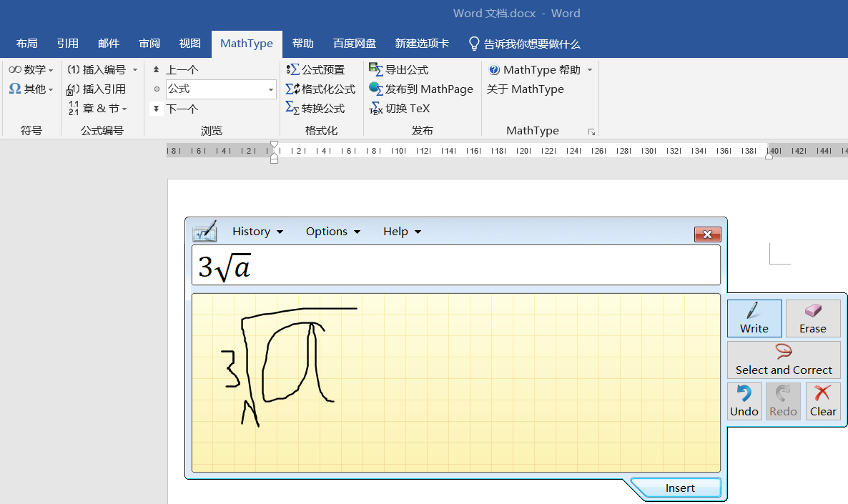This screenshot has width=848, height=504.
Task: Open the Options dropdown menu
Action: pos(332,231)
